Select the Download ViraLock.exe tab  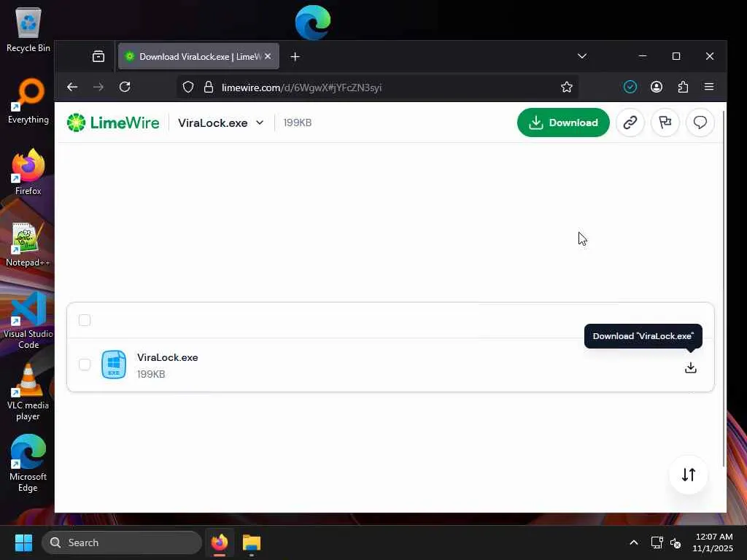(x=198, y=57)
